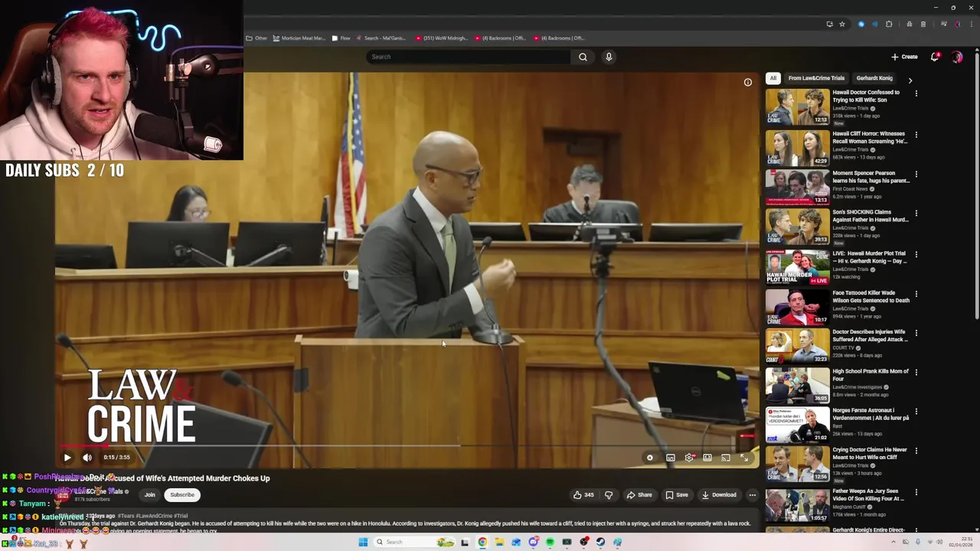Open Norges Første Astronaut video title

pos(871,414)
